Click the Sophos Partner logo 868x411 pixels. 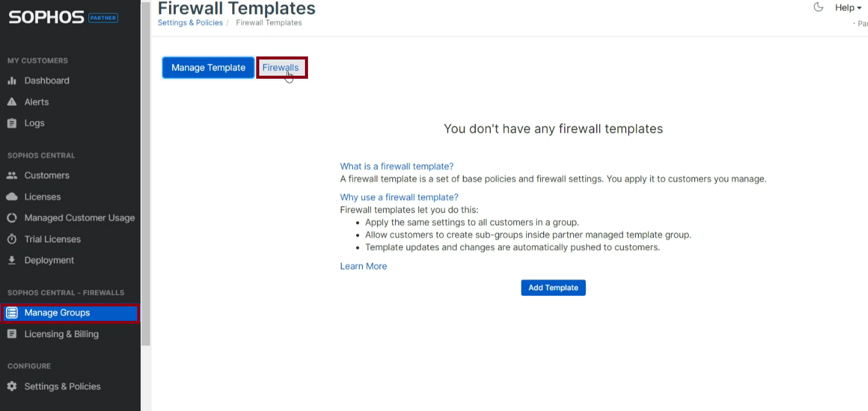(x=63, y=17)
